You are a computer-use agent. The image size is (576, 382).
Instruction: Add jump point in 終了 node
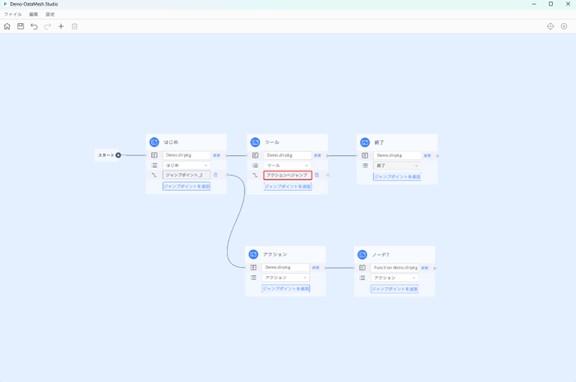(x=397, y=177)
